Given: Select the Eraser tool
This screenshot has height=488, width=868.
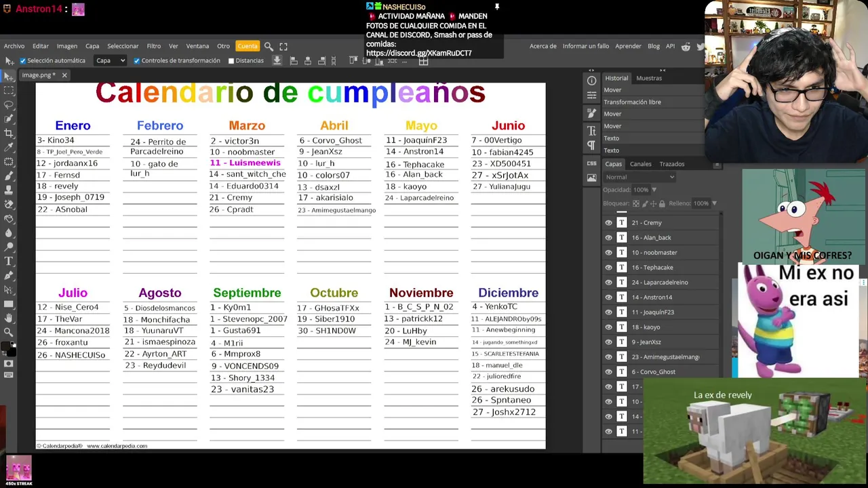Looking at the screenshot, I should (9, 204).
